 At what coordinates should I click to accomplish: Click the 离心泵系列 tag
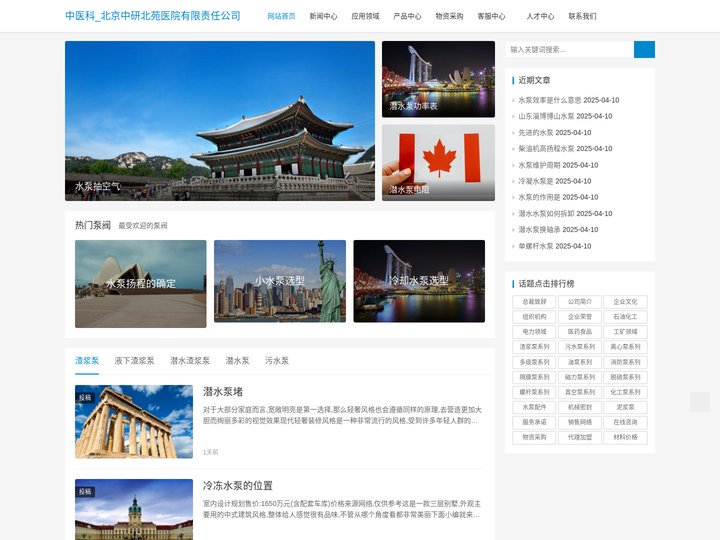[x=625, y=347]
